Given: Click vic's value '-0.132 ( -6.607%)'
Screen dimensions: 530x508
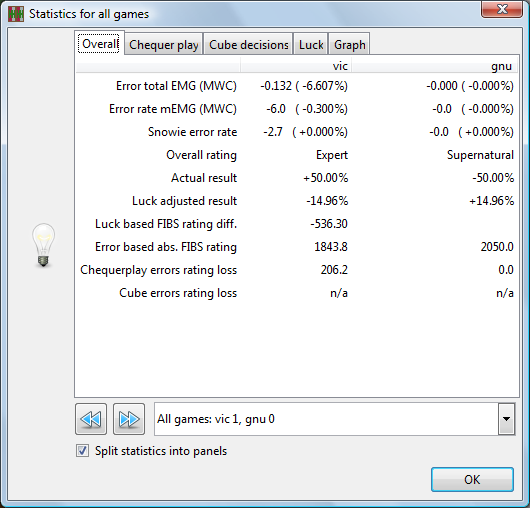Looking at the screenshot, I should (x=304, y=86).
